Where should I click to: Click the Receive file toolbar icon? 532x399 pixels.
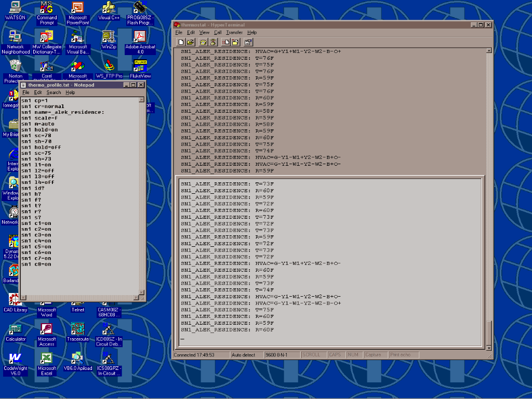pyautogui.click(x=235, y=42)
